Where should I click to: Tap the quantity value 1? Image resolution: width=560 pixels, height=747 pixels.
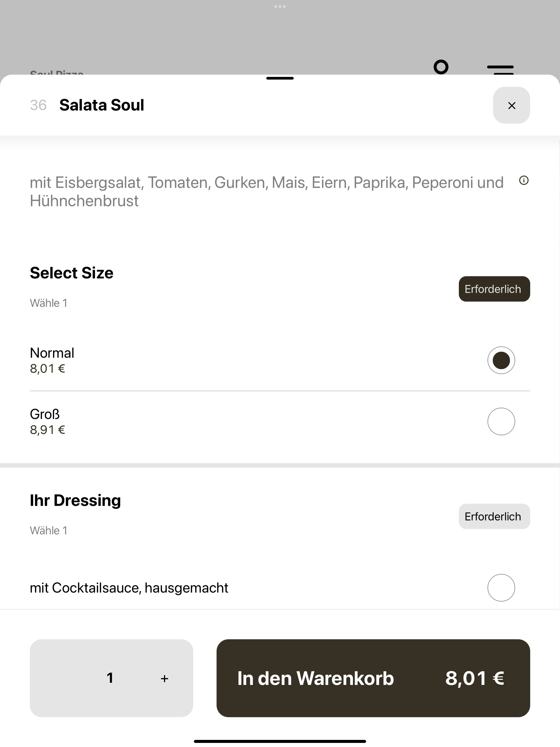pyautogui.click(x=110, y=678)
